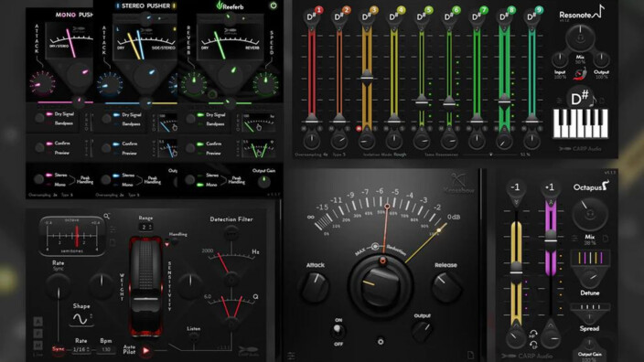Change Isolation Mode value Rough
This screenshot has width=644, height=362.
[400, 154]
